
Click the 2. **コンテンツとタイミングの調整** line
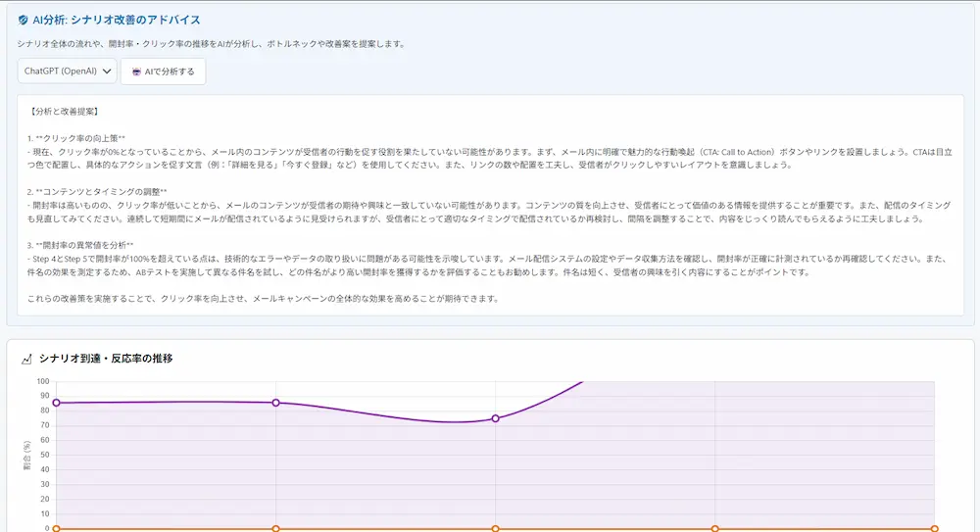point(97,191)
